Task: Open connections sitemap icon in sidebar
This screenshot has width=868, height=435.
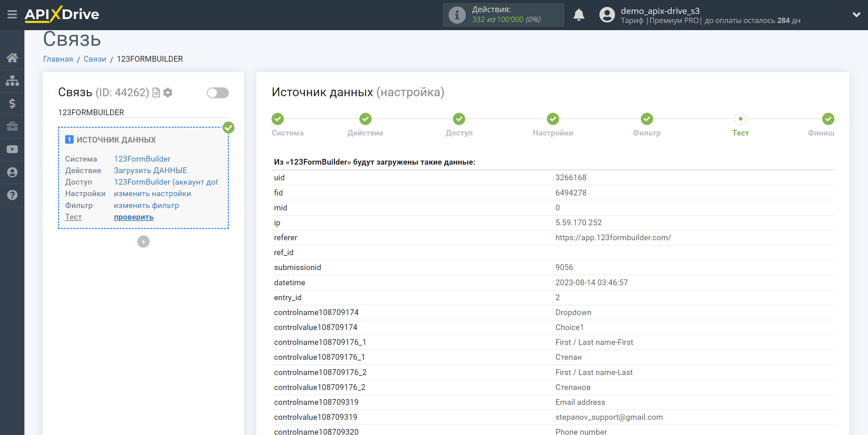Action: pyautogui.click(x=12, y=81)
